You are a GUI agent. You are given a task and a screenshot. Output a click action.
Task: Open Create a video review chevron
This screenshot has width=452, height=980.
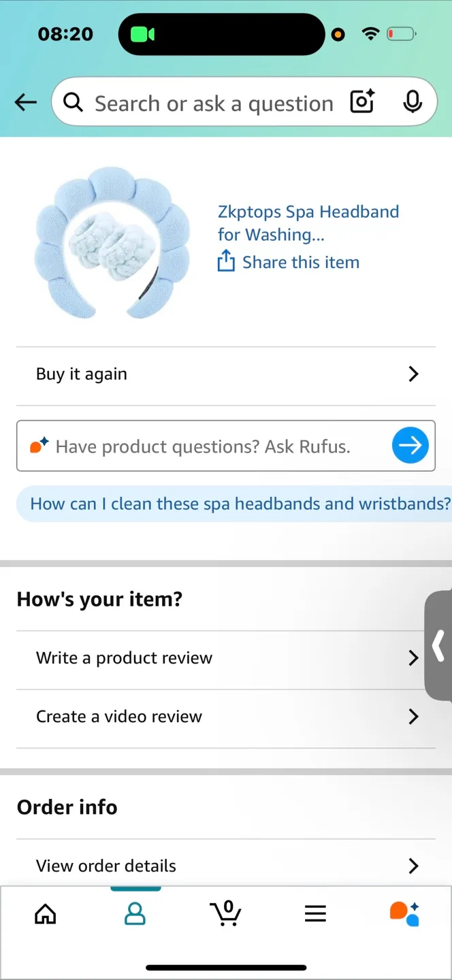[413, 716]
